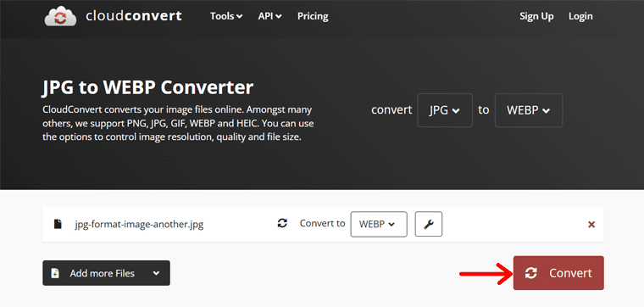Screen dimensions: 644x307
Task: Click the JPG to WEBP Converter heading
Action: [x=147, y=87]
